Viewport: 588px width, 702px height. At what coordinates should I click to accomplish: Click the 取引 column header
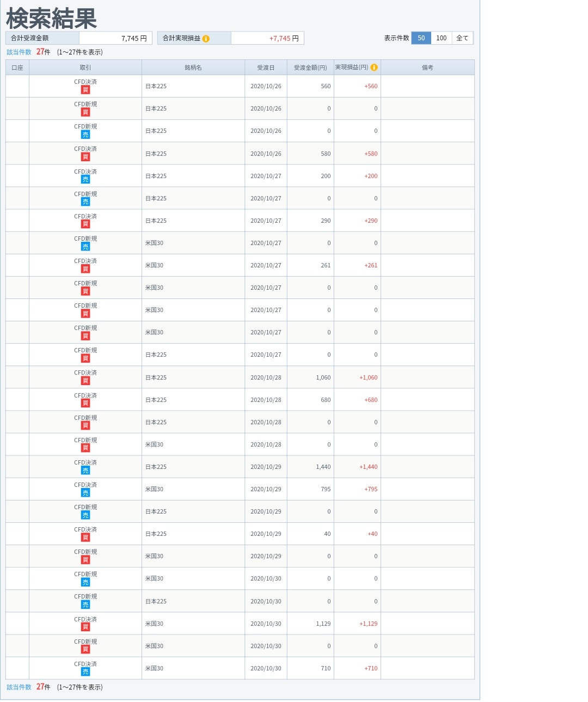(x=85, y=68)
